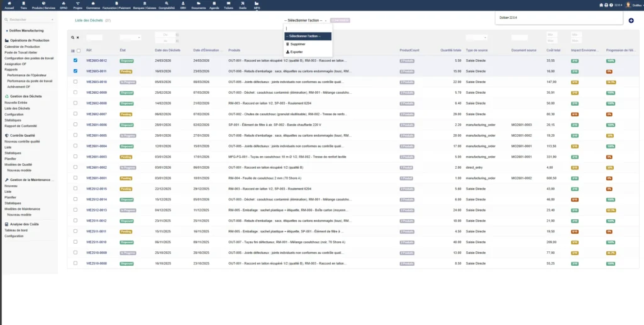Open waste record WE2602-0007 link

96,114
